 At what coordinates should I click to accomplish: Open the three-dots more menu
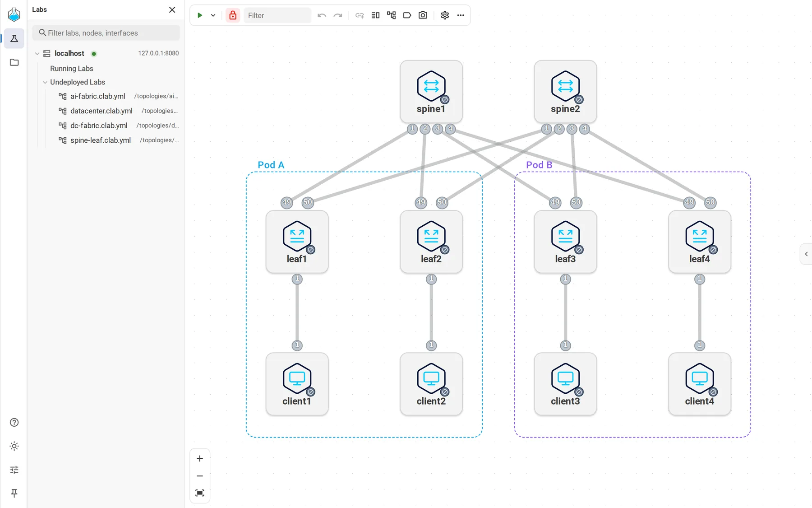pos(461,15)
